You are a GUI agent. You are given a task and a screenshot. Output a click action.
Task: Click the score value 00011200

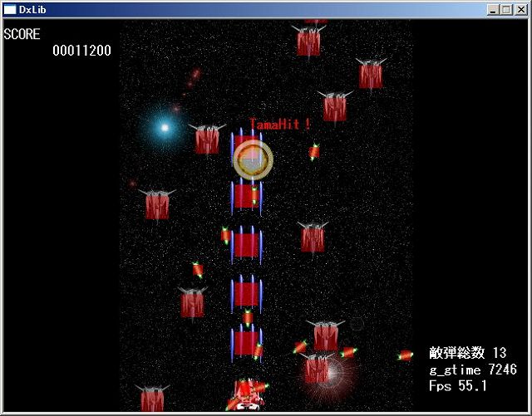pos(81,51)
